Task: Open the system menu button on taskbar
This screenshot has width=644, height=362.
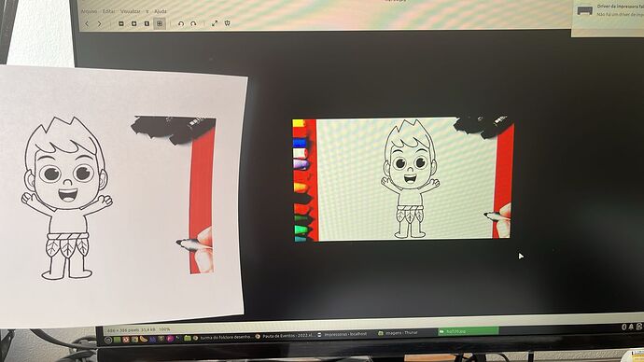Action: tap(108, 340)
